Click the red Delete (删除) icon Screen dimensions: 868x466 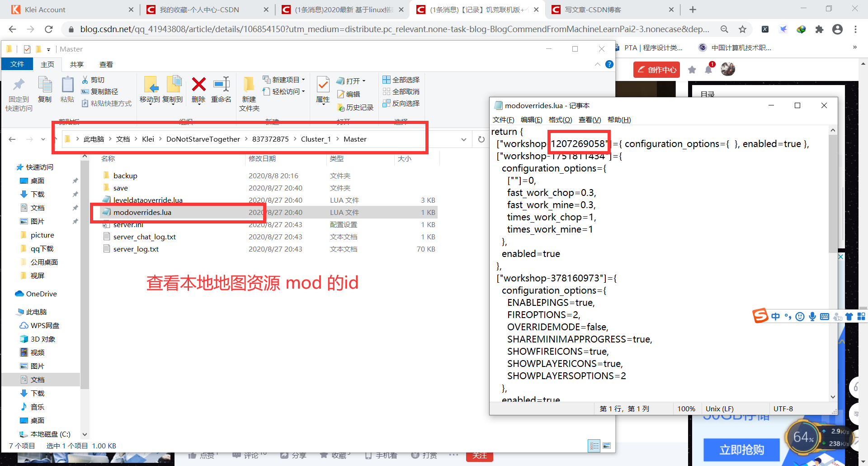[198, 85]
